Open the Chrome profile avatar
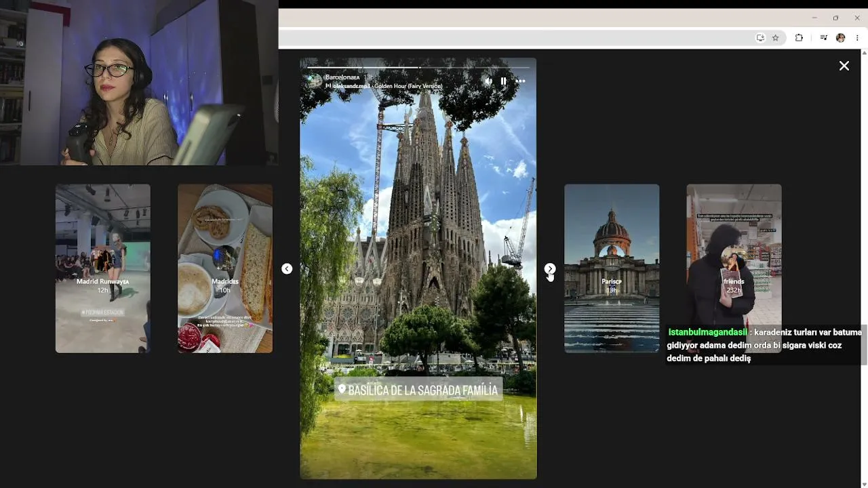The width and height of the screenshot is (868, 488). coord(841,38)
